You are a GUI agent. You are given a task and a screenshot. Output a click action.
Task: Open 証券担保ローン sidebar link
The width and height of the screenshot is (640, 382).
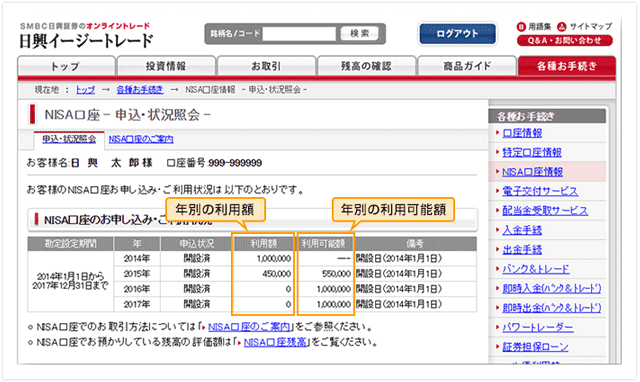[535, 347]
